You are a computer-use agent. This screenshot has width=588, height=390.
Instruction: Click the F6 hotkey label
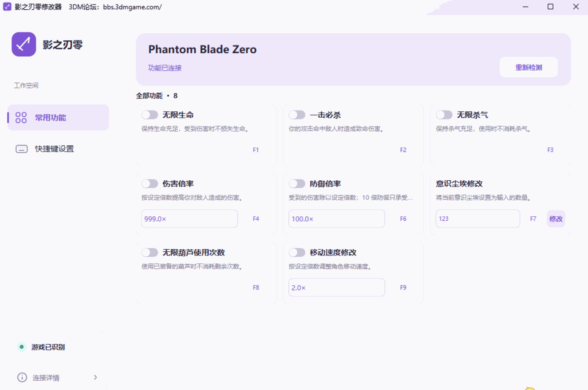(403, 219)
